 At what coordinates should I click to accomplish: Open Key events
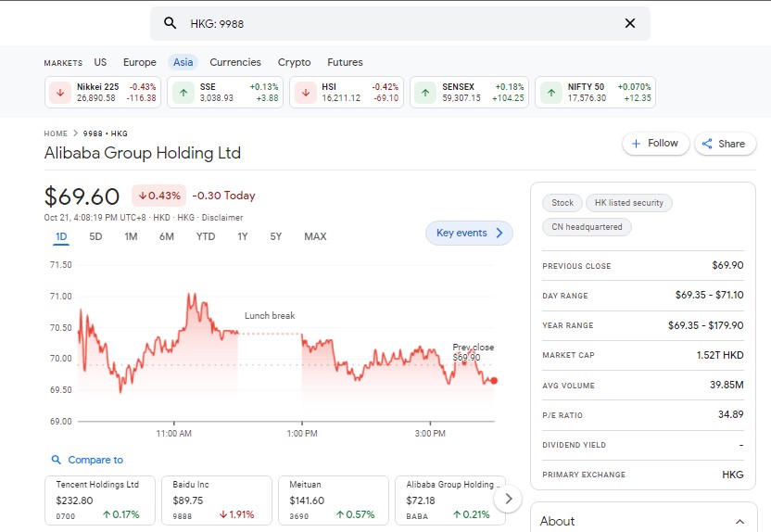click(469, 233)
